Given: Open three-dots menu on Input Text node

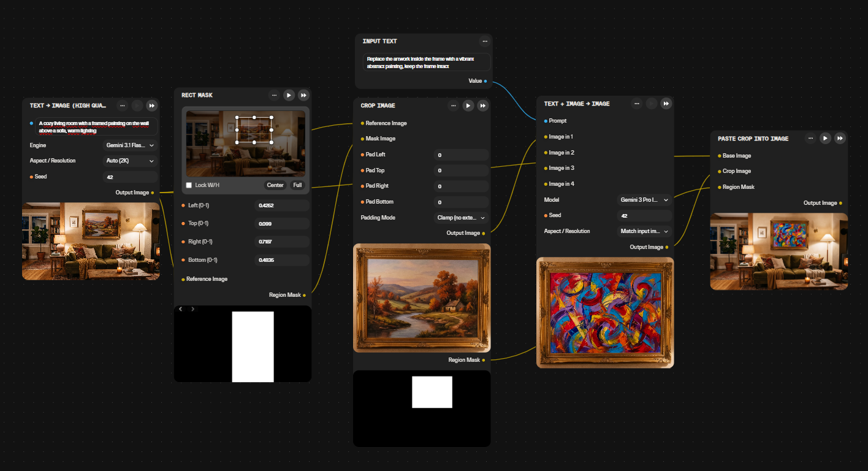Looking at the screenshot, I should tap(485, 41).
